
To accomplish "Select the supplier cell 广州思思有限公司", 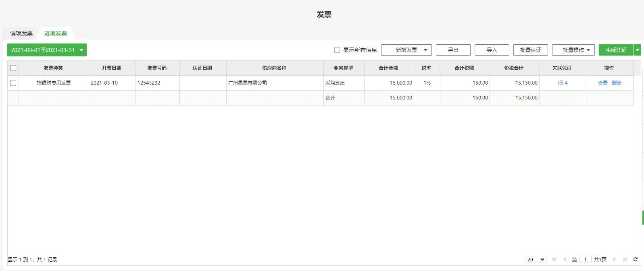I will click(275, 83).
